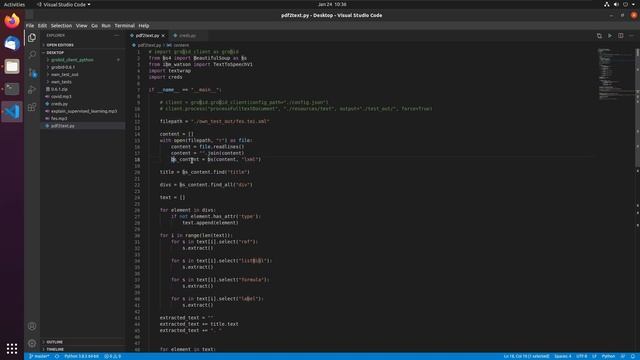Open Terminal from the Ubuntu dock

coord(12,89)
